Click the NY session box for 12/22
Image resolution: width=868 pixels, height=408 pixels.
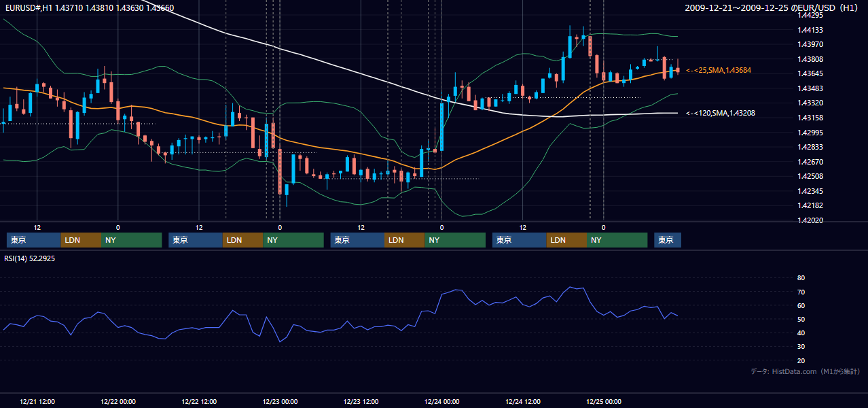293,240
